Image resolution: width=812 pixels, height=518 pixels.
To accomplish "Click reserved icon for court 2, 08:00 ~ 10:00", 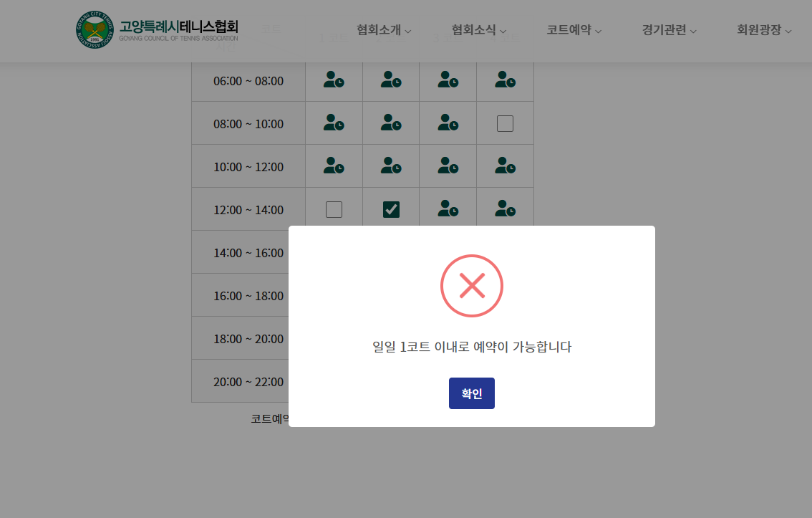I will pos(391,123).
